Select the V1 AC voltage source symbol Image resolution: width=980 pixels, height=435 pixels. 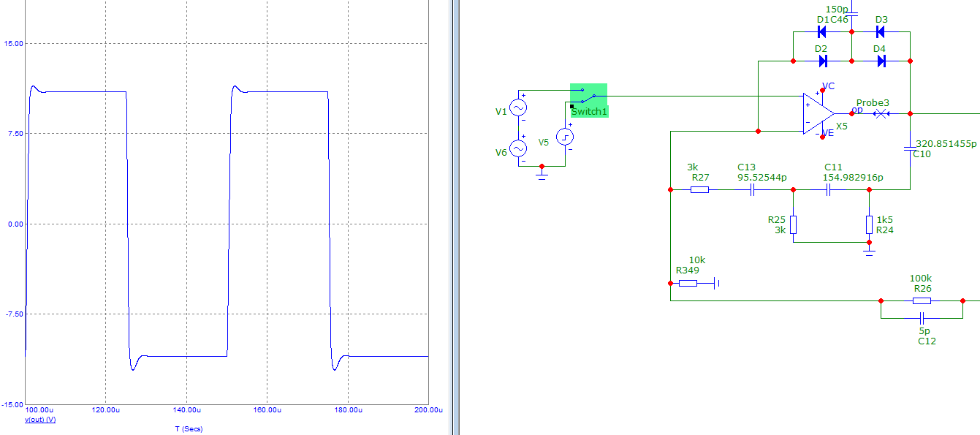point(518,108)
